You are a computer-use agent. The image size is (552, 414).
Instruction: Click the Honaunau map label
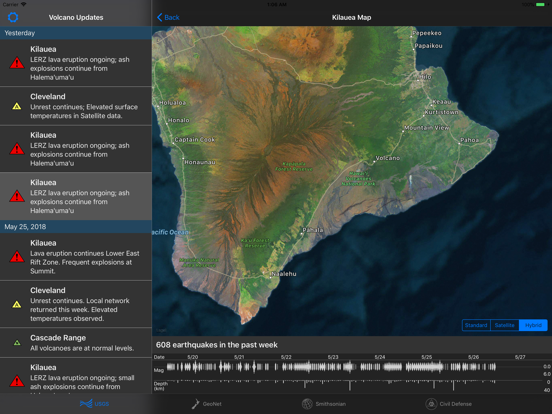pos(200,162)
